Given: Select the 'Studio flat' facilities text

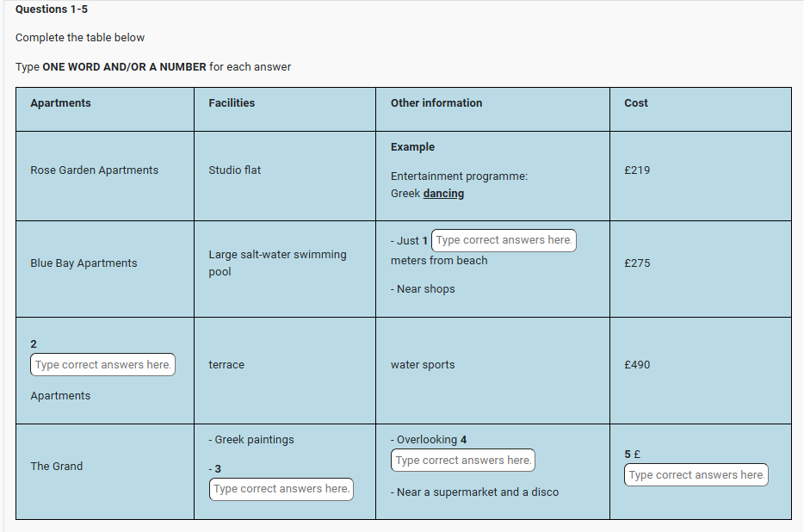Looking at the screenshot, I should coord(234,170).
